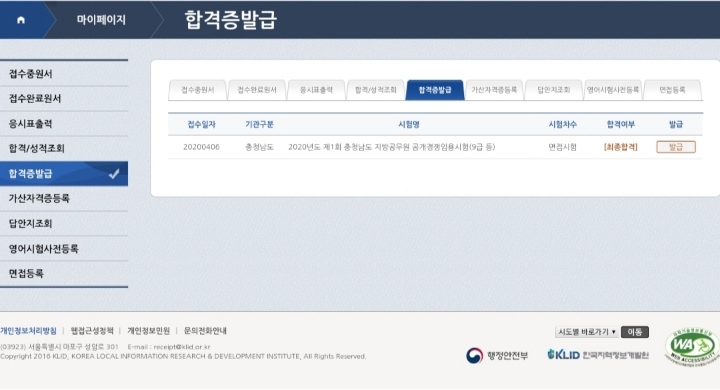The image size is (720, 390).
Task: Click the 발급 button in the exam row
Action: click(x=676, y=147)
